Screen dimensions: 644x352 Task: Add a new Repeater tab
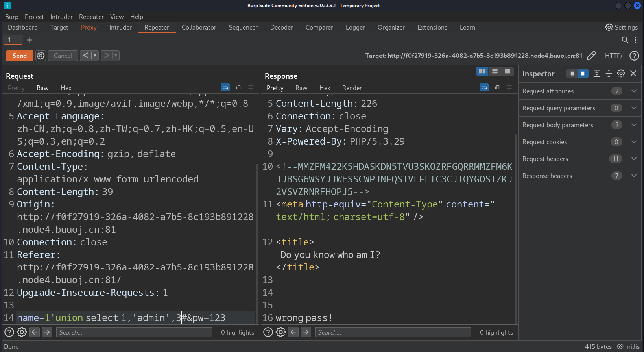coord(30,40)
